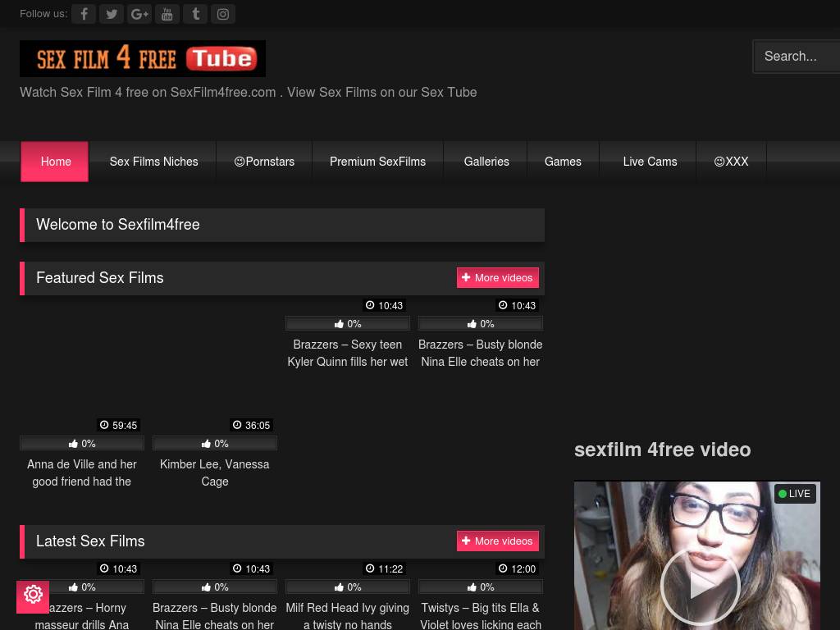This screenshot has width=840, height=630.
Task: Click rating bar under 36:05 video
Action: [x=215, y=443]
